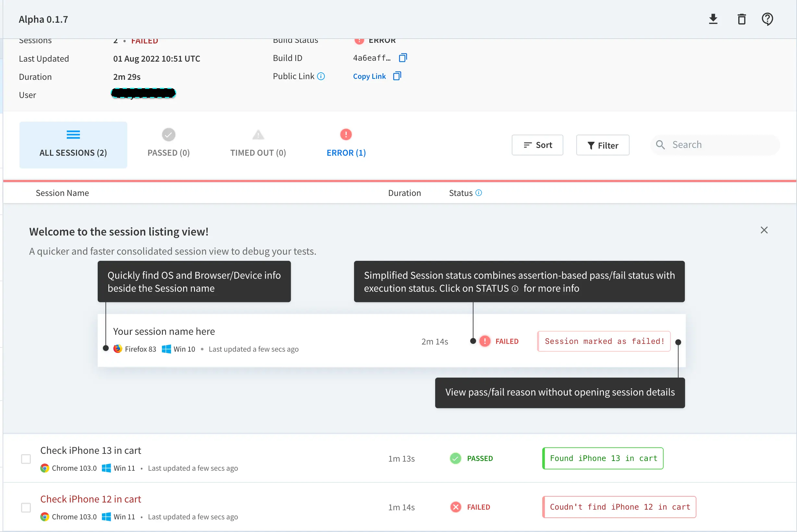Click the Public Link info icon
The height and width of the screenshot is (532, 797).
321,76
